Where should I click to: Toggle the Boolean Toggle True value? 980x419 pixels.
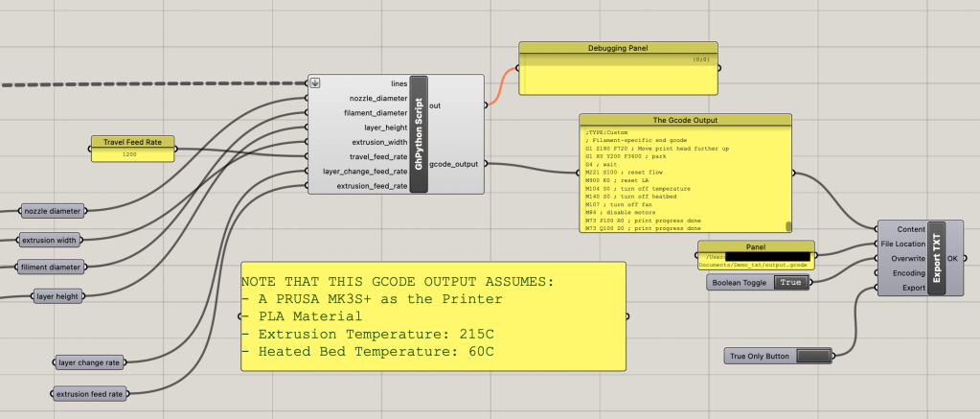pyautogui.click(x=789, y=283)
